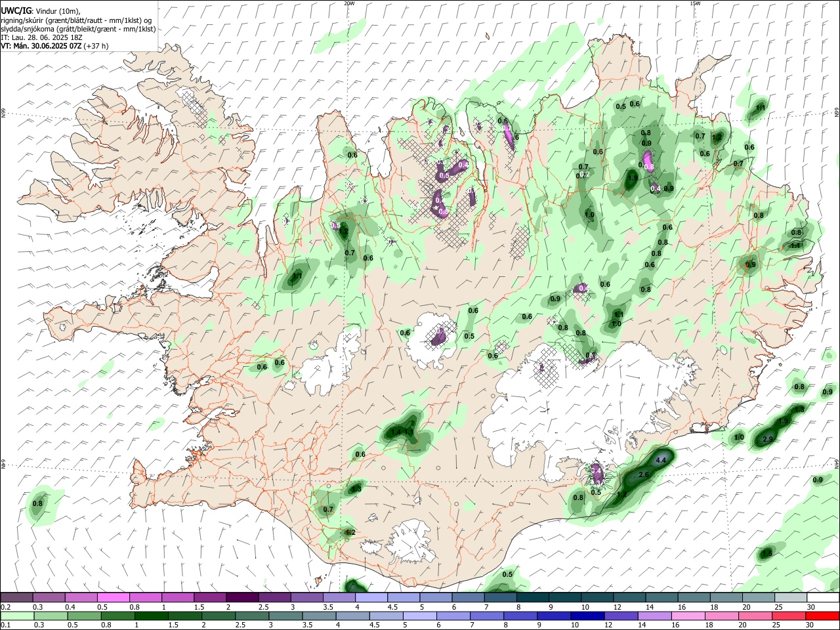Select the coral red swatch at 25, lower legend
Image resolution: width=840 pixels, height=630 pixels.
tap(788, 616)
